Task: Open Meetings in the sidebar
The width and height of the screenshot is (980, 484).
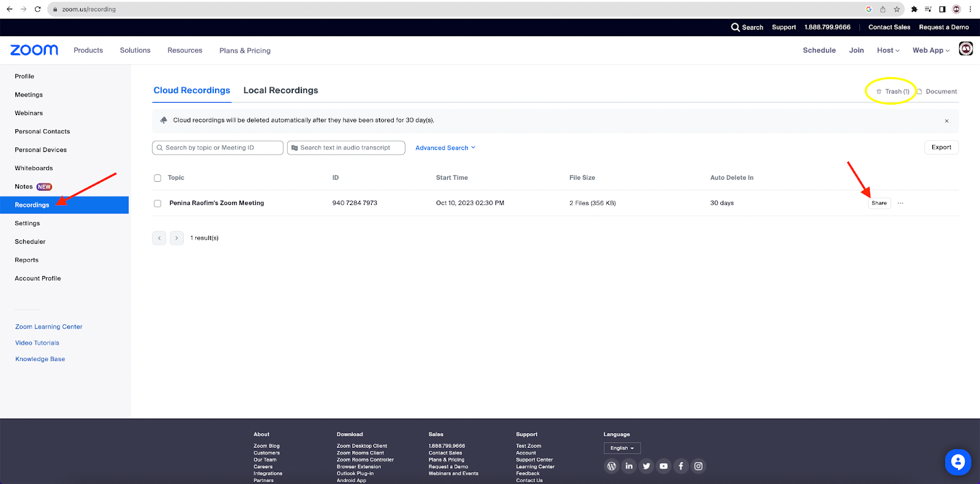Action: 29,95
